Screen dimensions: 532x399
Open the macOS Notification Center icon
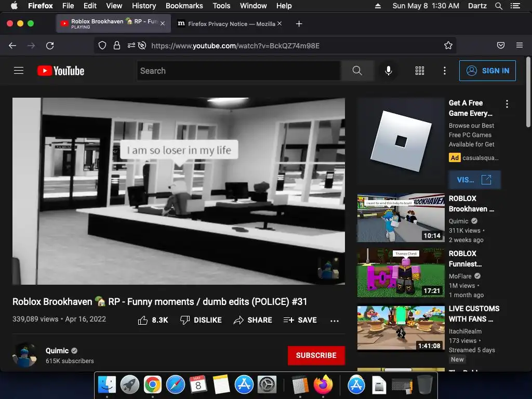pos(515,6)
